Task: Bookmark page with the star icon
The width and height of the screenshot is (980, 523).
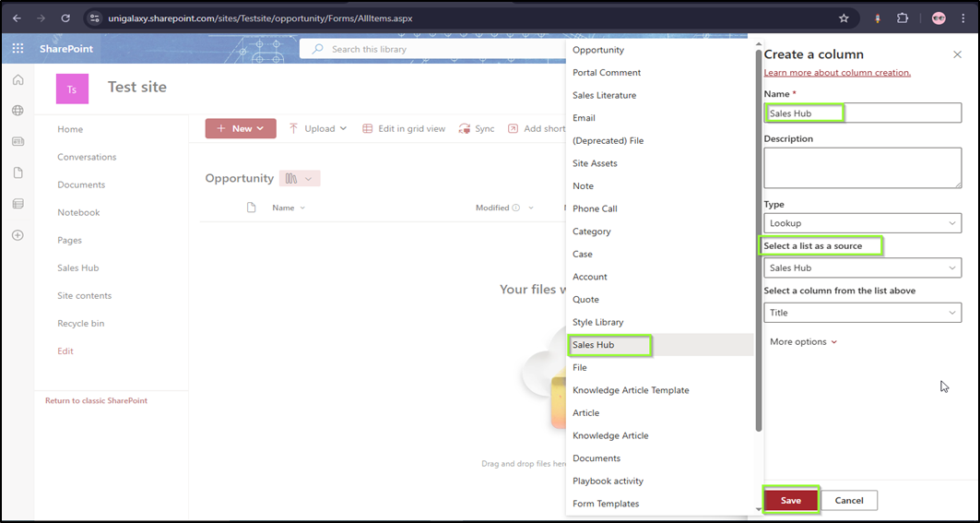Action: pos(844,18)
